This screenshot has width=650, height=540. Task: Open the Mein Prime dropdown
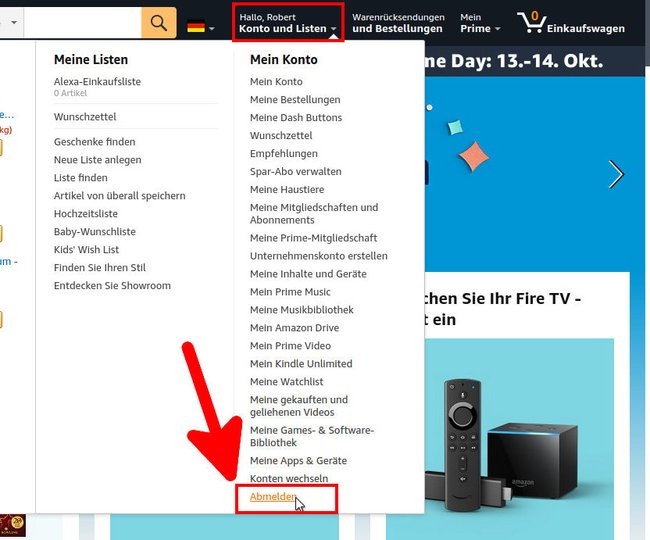click(480, 23)
